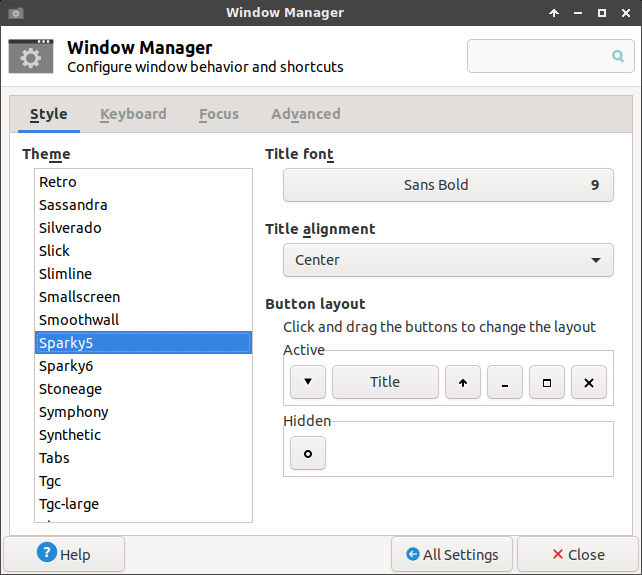642x575 pixels.
Task: Click the minimize underscore layout button
Action: coord(505,382)
